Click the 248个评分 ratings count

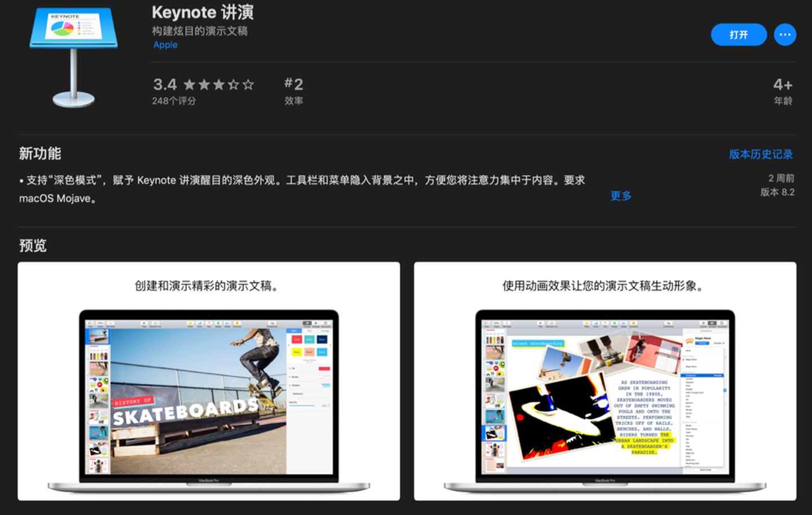(174, 101)
